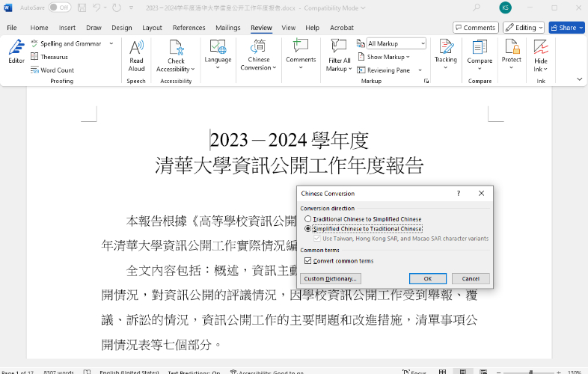Open help for Chinese Conversion dialog
Viewport: 588px width, 374px height.
[x=459, y=193]
